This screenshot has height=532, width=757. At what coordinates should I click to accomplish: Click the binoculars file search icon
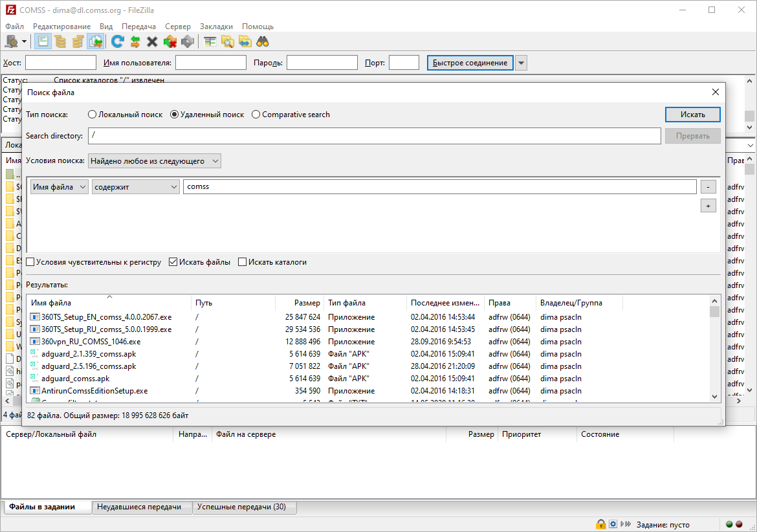262,42
